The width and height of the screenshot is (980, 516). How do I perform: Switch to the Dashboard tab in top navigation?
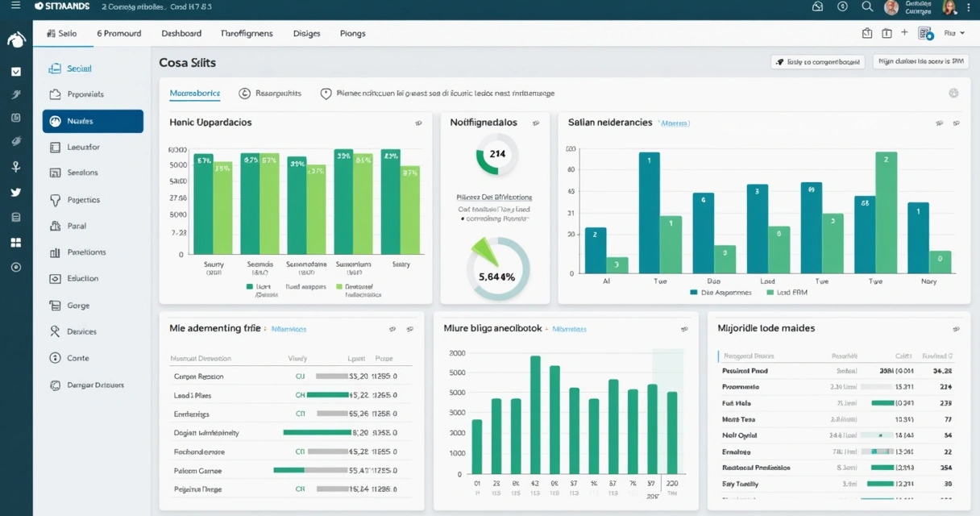pyautogui.click(x=181, y=33)
